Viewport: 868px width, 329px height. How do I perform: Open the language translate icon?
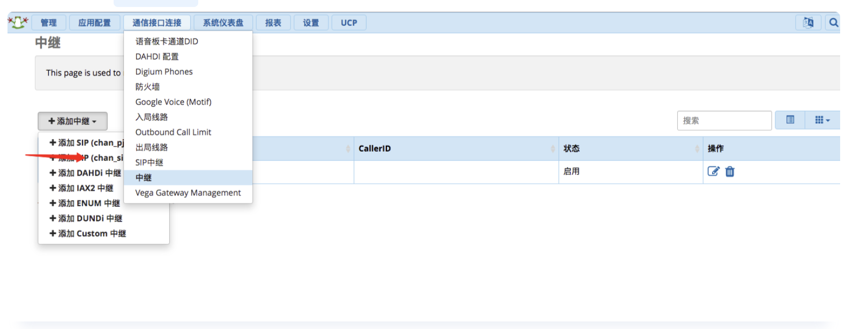(808, 23)
